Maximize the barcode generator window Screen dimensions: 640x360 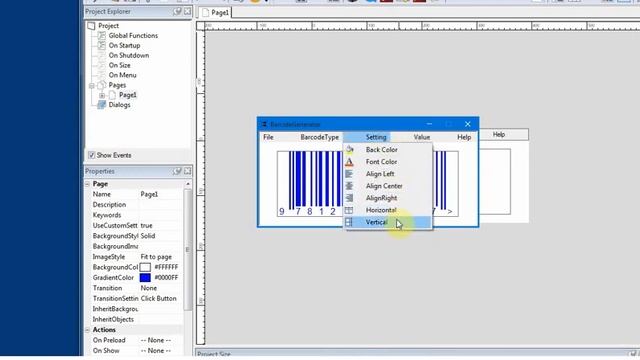449,124
